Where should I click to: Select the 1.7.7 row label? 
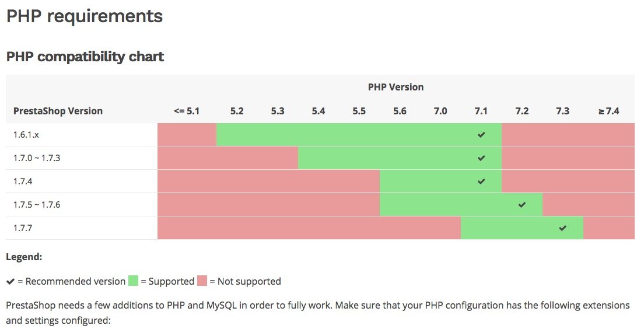pyautogui.click(x=23, y=228)
